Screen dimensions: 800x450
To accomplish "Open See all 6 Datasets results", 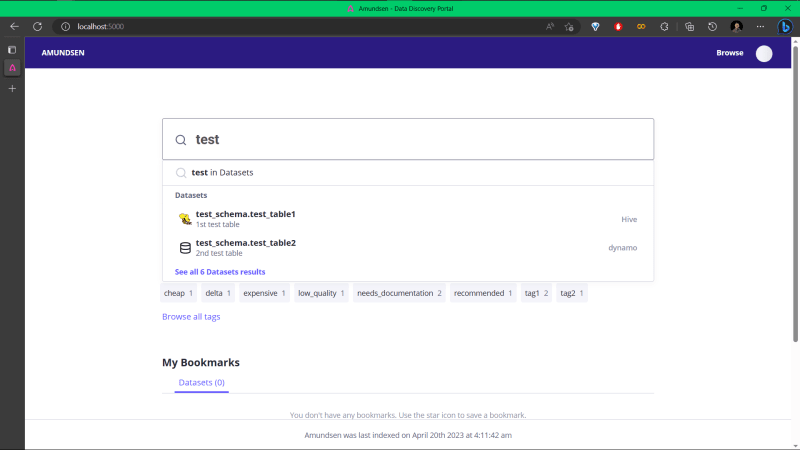I will 220,272.
